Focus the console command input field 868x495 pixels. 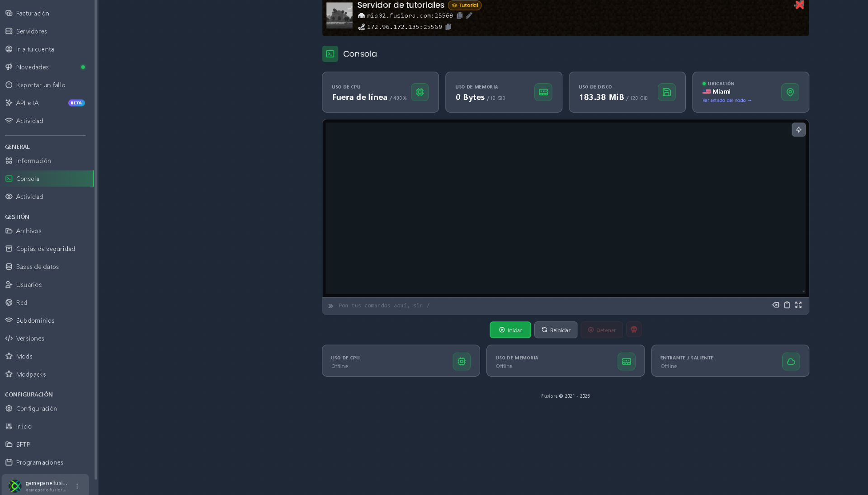click(552, 306)
